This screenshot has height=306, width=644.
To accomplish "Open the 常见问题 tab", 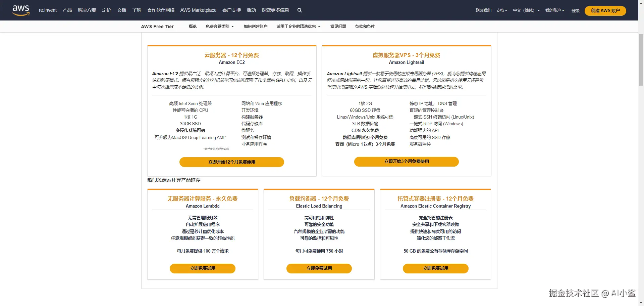I will tap(338, 27).
